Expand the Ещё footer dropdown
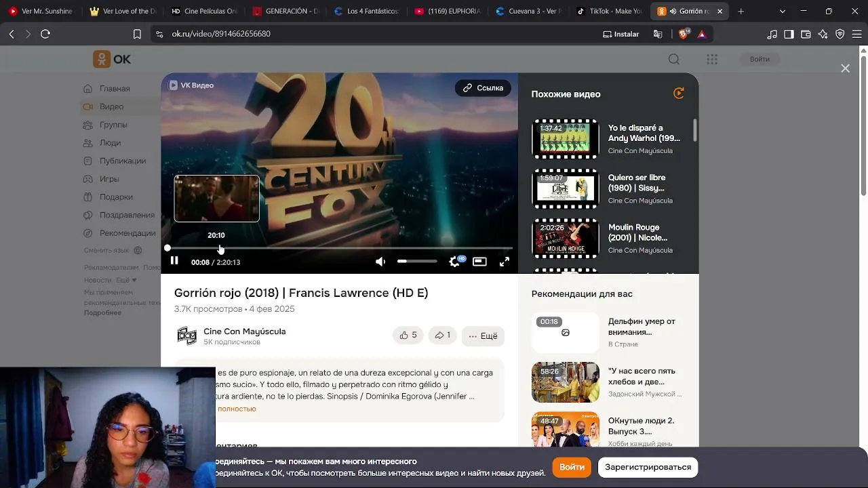This screenshot has width=868, height=488. pos(126,280)
